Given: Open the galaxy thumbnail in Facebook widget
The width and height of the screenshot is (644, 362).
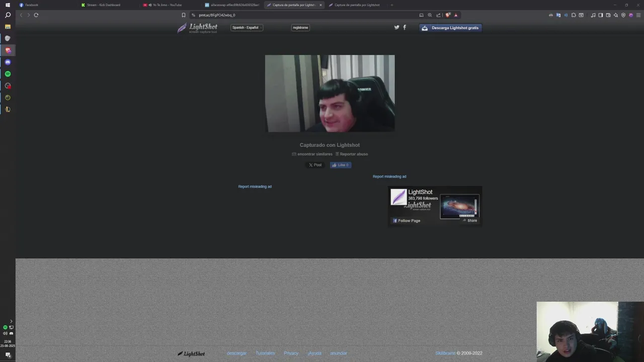Looking at the screenshot, I should tap(459, 206).
